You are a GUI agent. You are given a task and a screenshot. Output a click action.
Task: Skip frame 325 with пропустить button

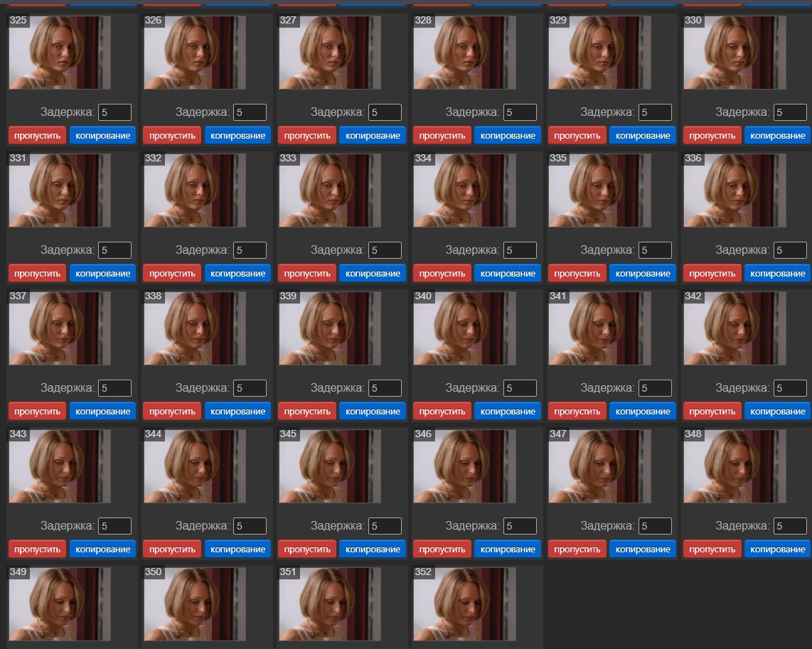pos(37,136)
